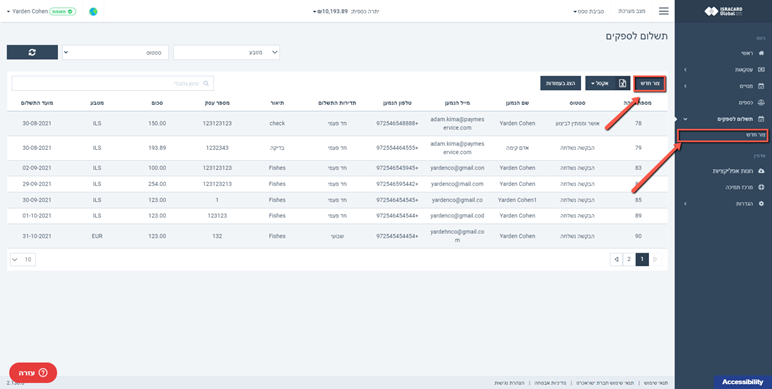Sort by שם הנמען column header
The width and height of the screenshot is (772, 389).
(x=516, y=103)
